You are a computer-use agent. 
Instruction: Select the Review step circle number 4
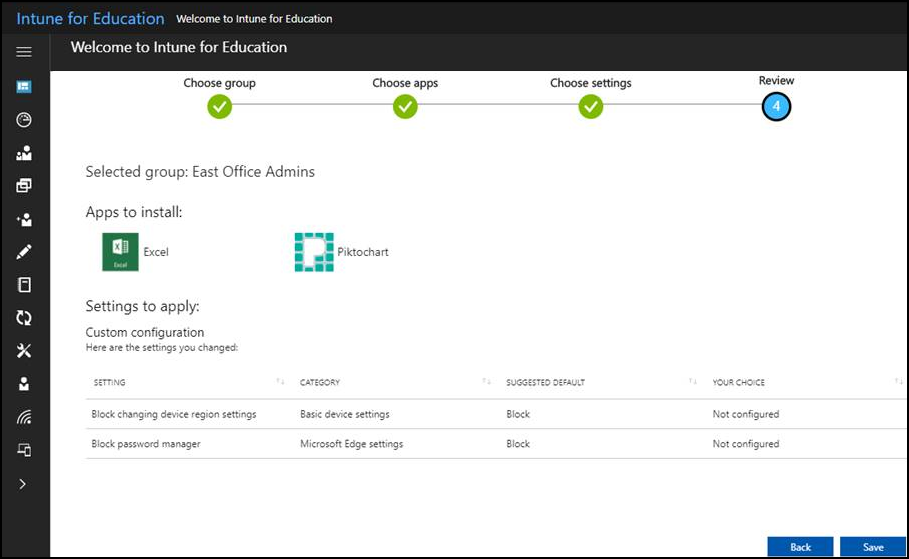click(776, 107)
